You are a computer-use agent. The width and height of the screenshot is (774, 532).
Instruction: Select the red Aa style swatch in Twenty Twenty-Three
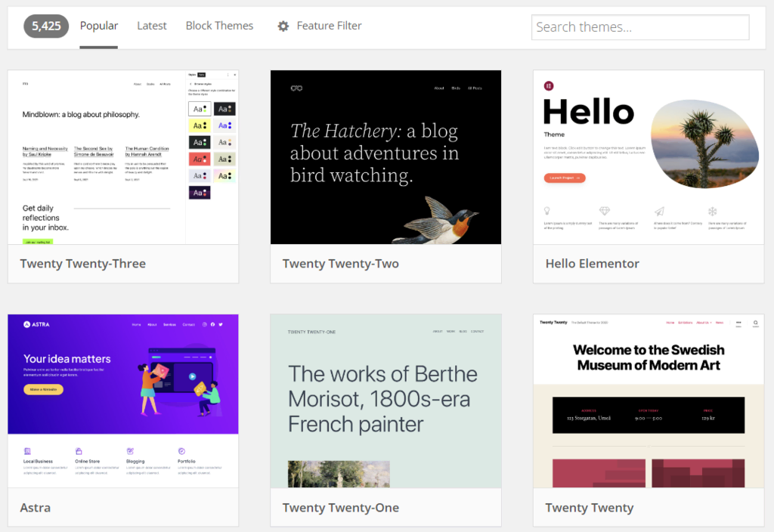(198, 159)
